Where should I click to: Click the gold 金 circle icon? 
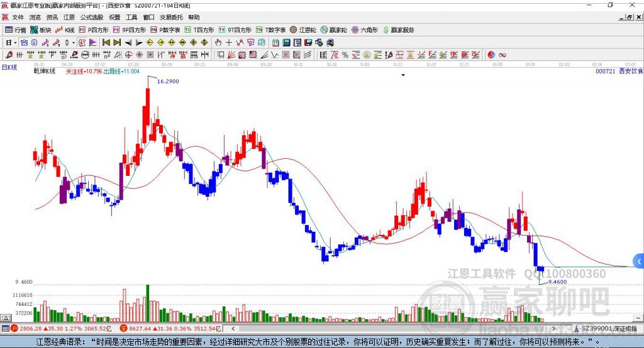(367, 55)
